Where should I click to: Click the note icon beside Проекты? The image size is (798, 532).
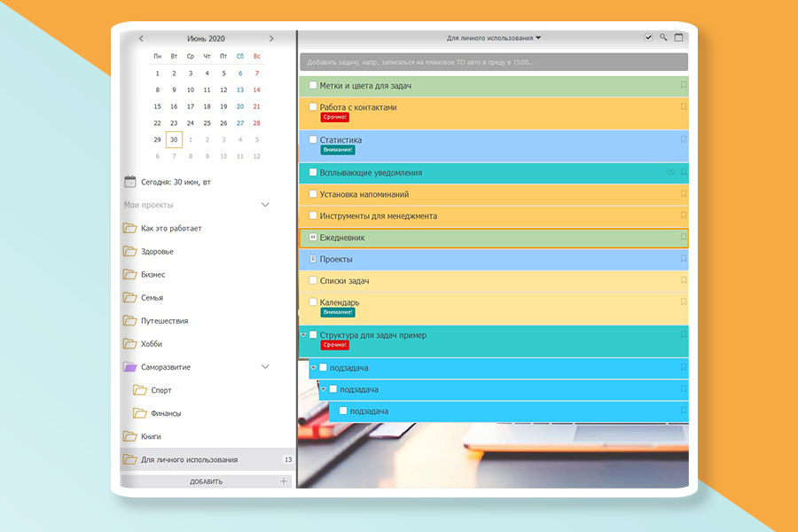click(312, 259)
